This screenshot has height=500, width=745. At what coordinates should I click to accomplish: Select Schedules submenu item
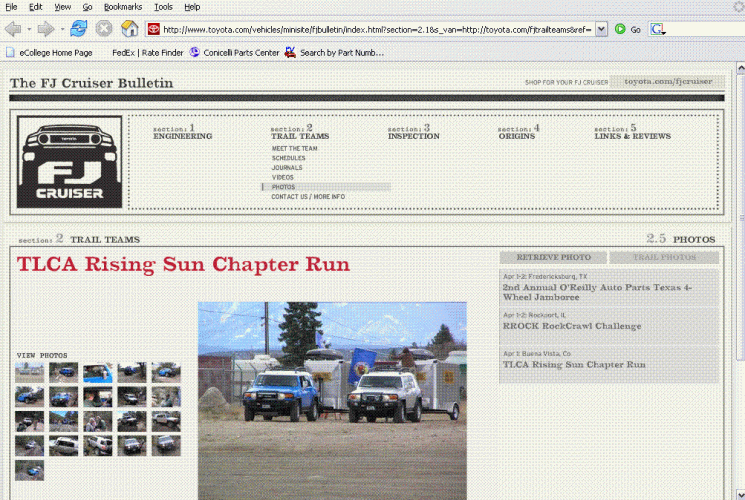click(x=288, y=158)
